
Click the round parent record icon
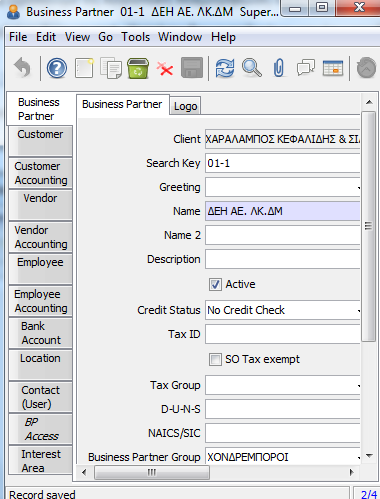[366, 68]
